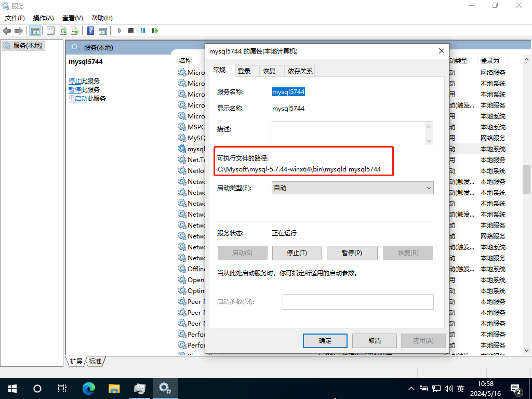Click the toolbar Properties icon
532x399 pixels.
[50, 31]
